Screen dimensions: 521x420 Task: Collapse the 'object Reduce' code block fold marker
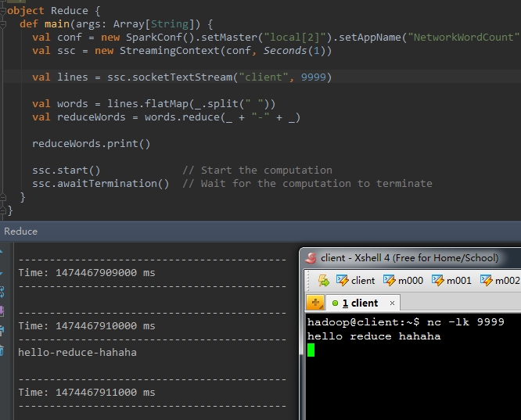3,11
